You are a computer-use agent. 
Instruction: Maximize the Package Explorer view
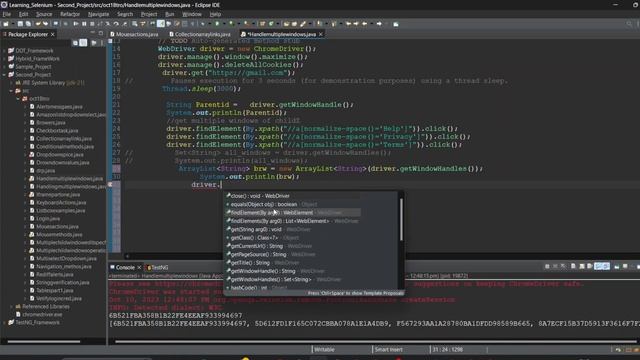coord(101,33)
